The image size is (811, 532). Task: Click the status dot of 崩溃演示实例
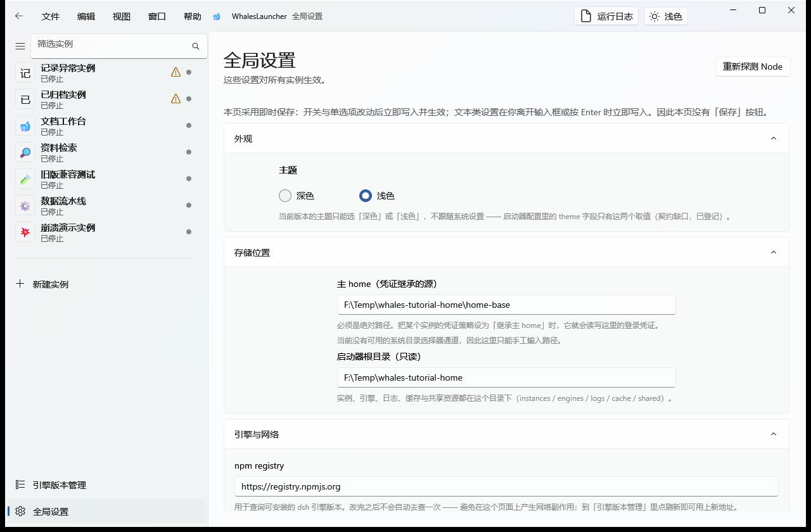[x=189, y=232]
